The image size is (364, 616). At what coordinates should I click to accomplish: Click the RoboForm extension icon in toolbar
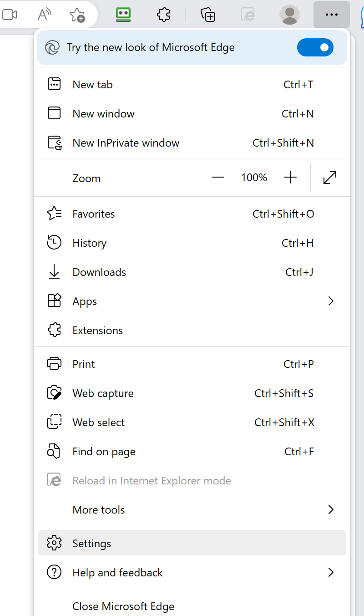point(123,15)
